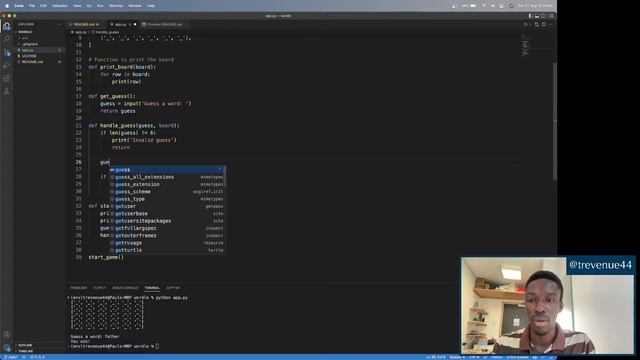Open the Code application menu
This screenshot has width=640, height=360.
[x=19, y=6]
